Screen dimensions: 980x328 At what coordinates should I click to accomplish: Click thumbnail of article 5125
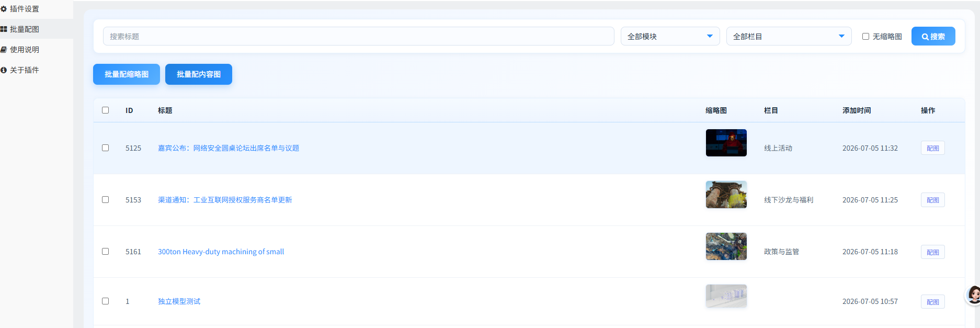(726, 143)
